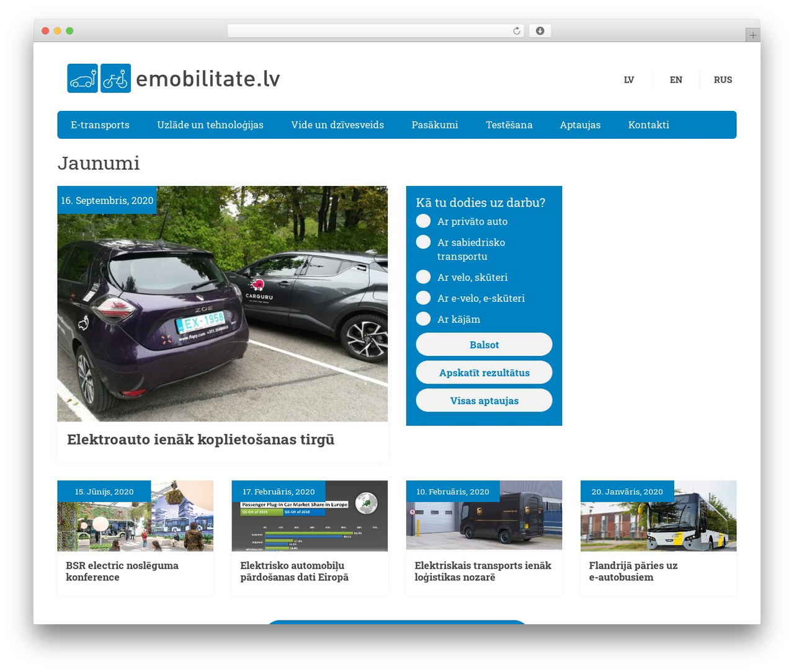Select the 'Ar e-velo, e-skūteri' radio option
This screenshot has height=672, width=794.
(x=423, y=298)
